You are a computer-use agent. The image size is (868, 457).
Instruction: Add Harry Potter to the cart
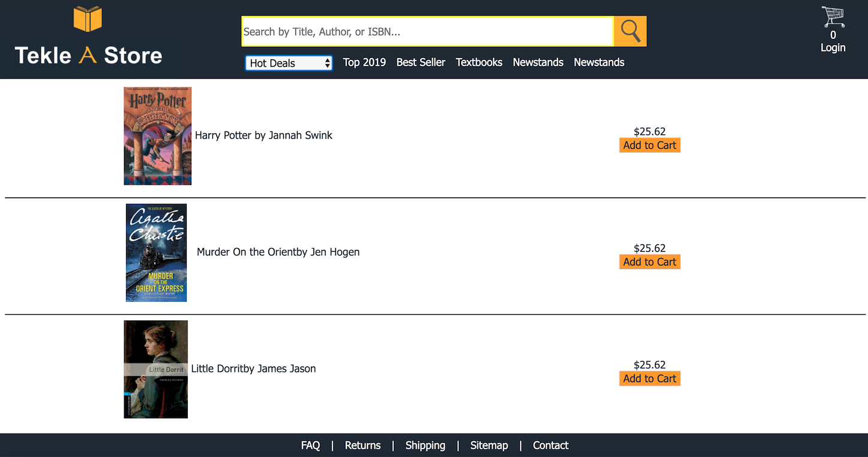[649, 145]
